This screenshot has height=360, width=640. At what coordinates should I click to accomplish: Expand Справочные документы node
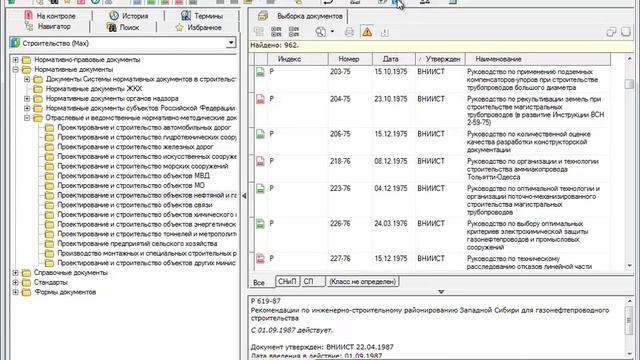(16, 273)
